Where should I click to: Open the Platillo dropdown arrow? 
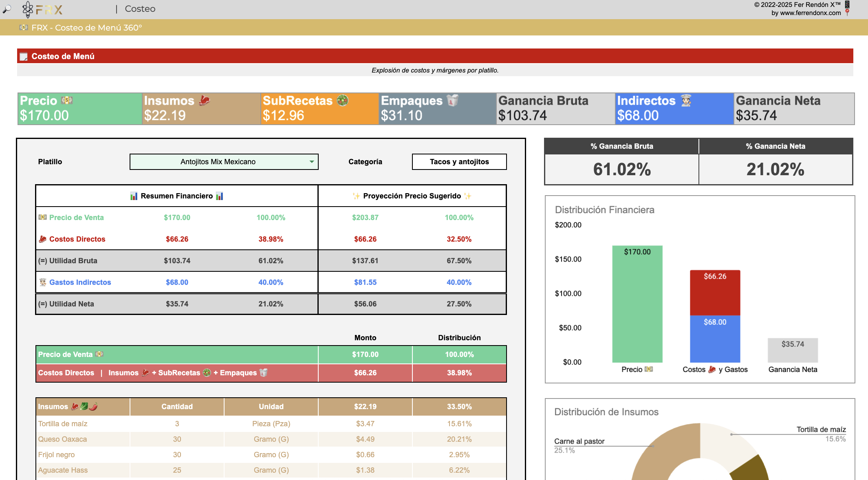point(312,162)
